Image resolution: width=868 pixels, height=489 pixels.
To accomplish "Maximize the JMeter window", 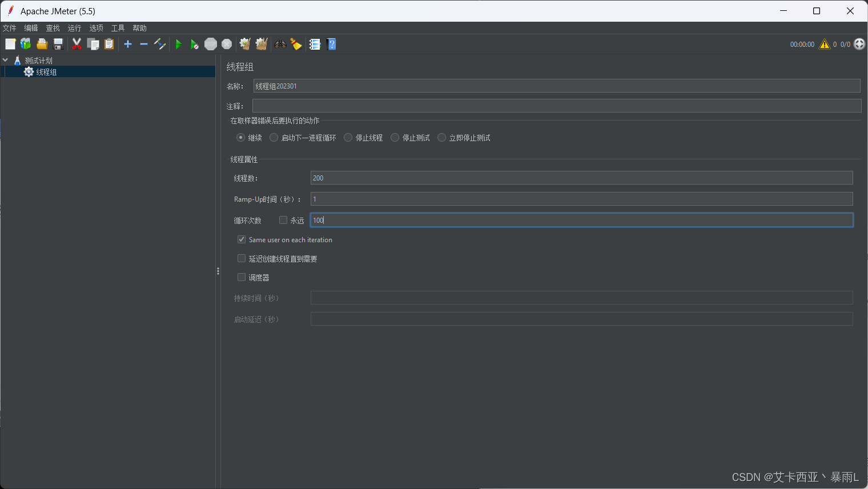I will pyautogui.click(x=817, y=11).
